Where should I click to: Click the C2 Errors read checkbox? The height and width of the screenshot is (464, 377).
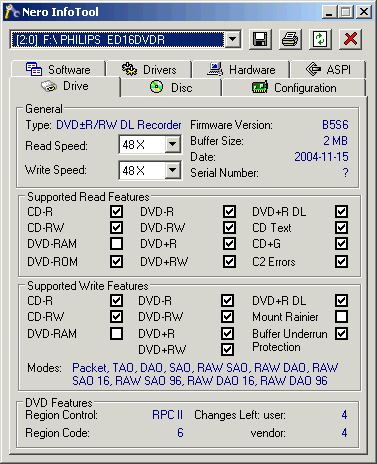(341, 262)
